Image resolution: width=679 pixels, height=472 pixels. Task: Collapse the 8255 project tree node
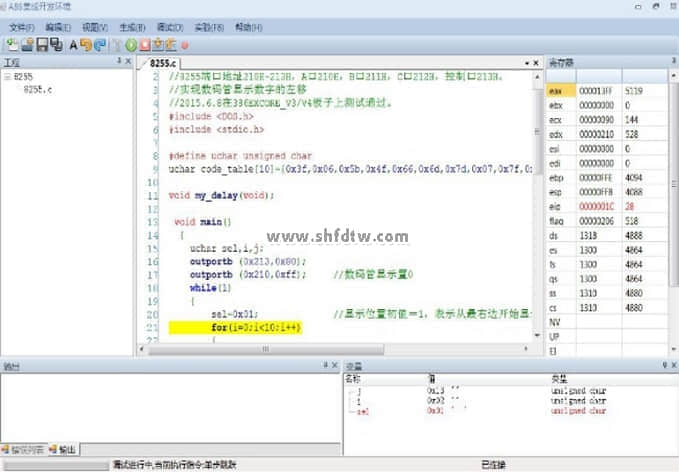point(7,76)
